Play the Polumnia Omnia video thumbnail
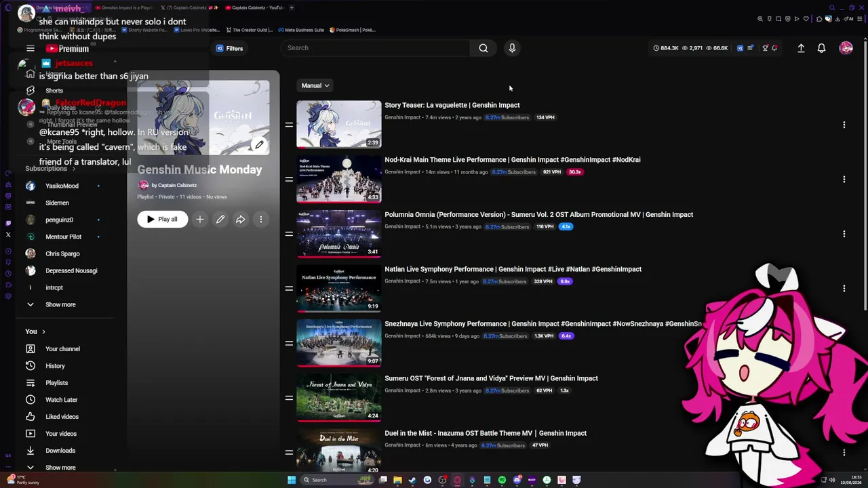This screenshot has height=488, width=868. tap(339, 234)
